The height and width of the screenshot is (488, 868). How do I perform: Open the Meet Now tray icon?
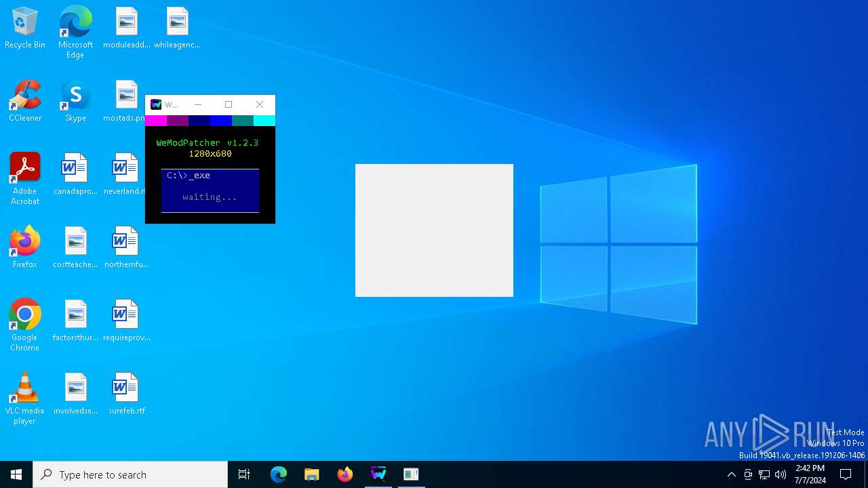coord(748,474)
